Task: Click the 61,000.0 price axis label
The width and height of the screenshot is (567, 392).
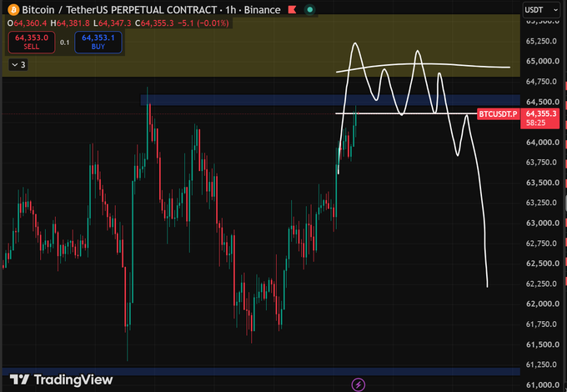Action: 543,384
